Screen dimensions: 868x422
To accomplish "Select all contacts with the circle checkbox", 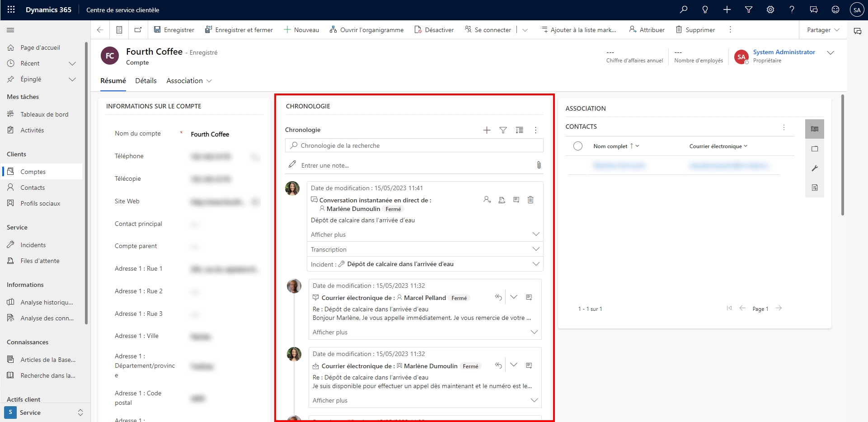I will point(578,146).
